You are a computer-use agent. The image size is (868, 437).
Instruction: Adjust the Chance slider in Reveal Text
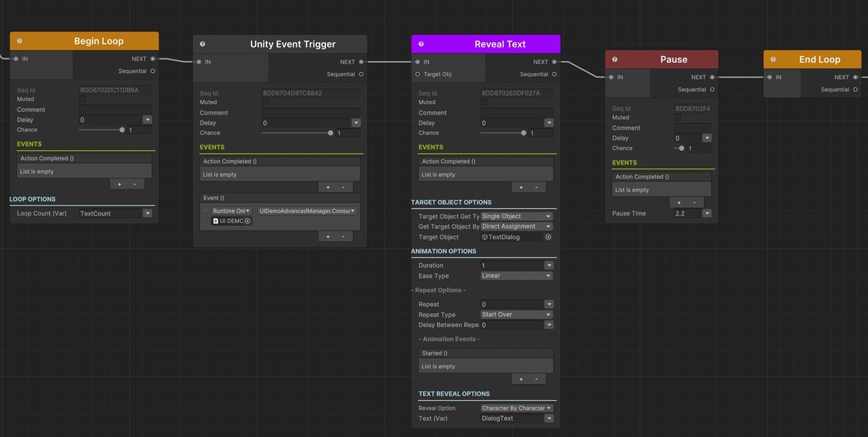tap(523, 133)
